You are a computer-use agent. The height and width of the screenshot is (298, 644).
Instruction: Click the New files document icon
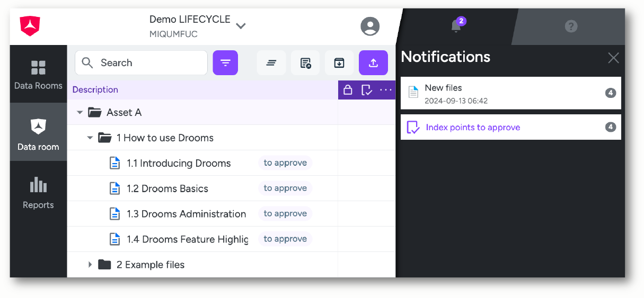tap(413, 93)
